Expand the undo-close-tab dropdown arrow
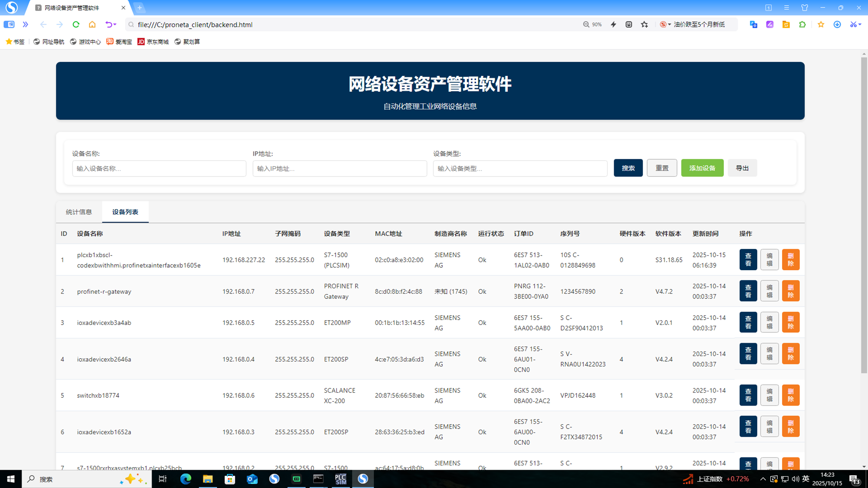Viewport: 868px width, 488px height. coord(115,25)
